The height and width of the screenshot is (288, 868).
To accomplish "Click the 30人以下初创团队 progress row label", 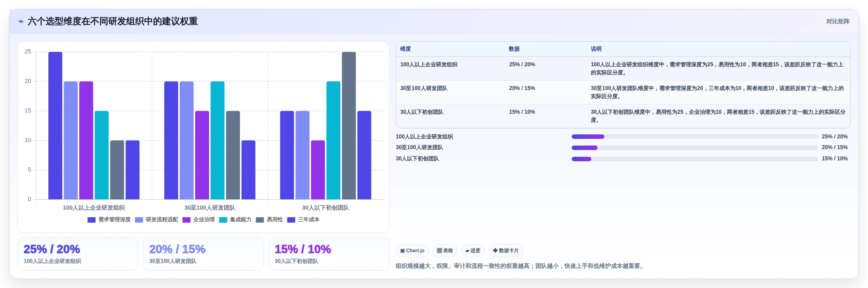I will pyautogui.click(x=417, y=159).
